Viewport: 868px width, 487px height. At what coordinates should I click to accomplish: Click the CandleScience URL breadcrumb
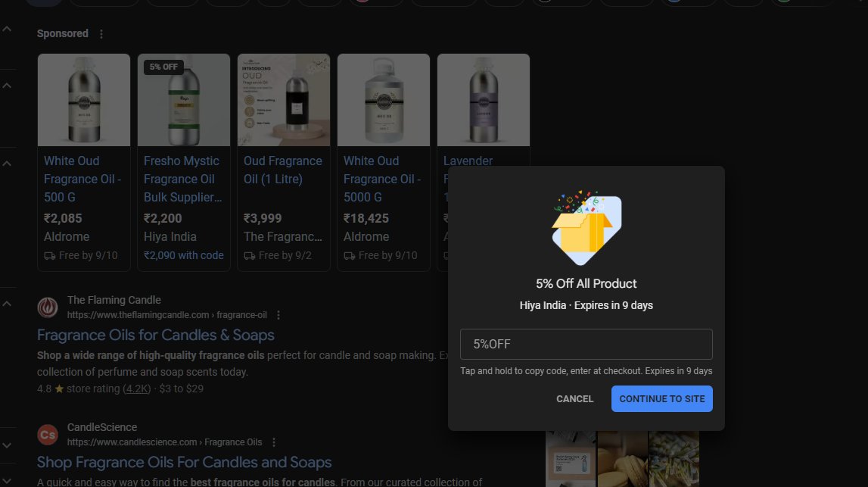[x=164, y=442]
